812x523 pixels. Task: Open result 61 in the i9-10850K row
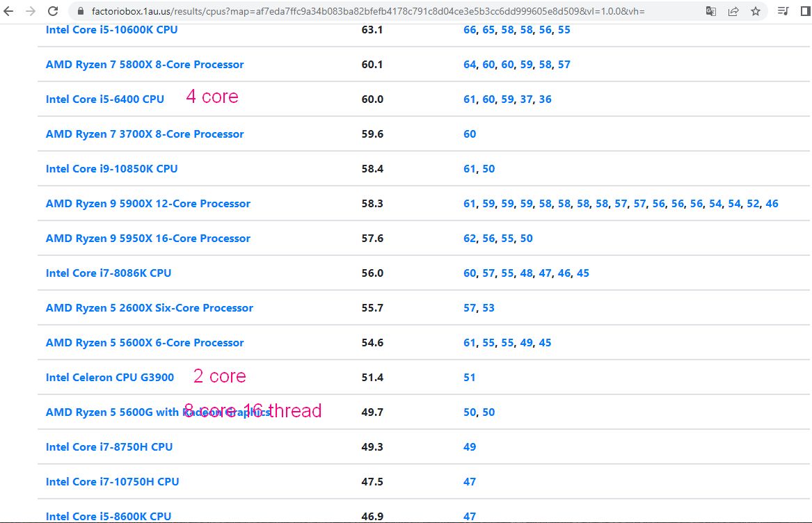click(x=470, y=168)
